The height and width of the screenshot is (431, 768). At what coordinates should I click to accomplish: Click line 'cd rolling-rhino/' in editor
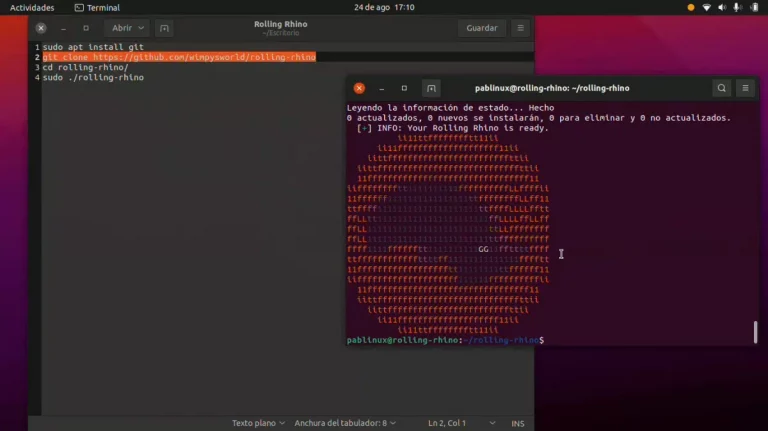(x=86, y=67)
